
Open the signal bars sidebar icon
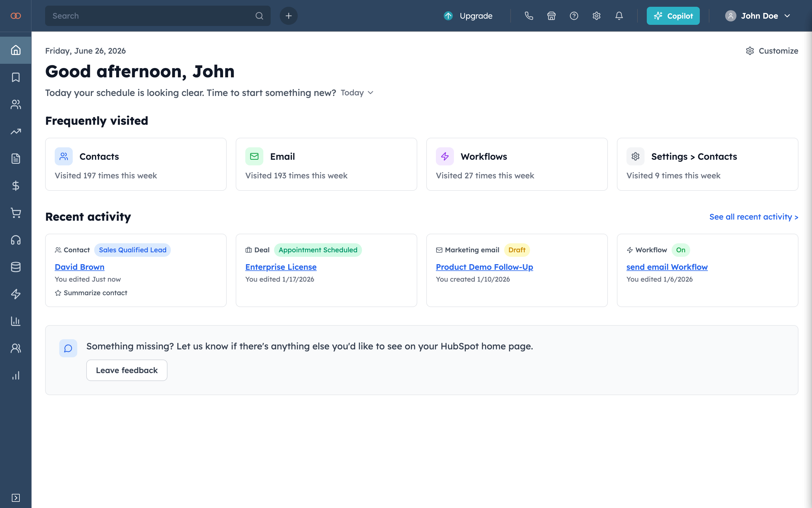coord(16,375)
